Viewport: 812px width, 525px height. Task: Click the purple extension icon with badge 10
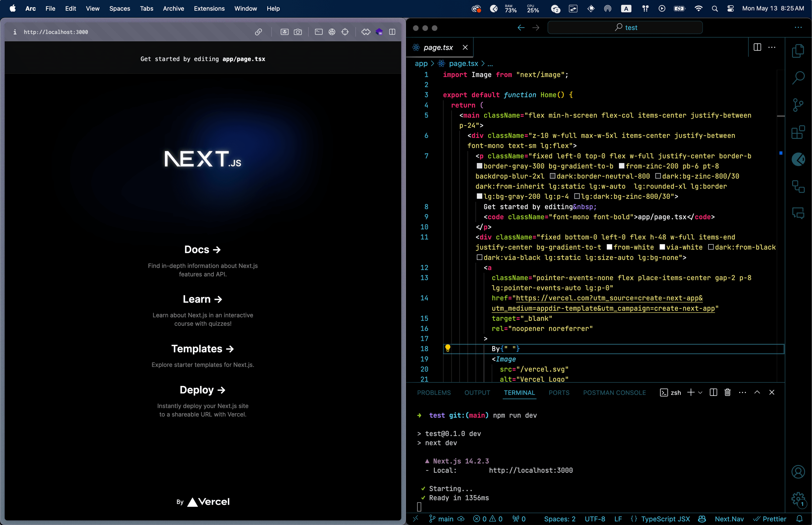[x=379, y=32]
